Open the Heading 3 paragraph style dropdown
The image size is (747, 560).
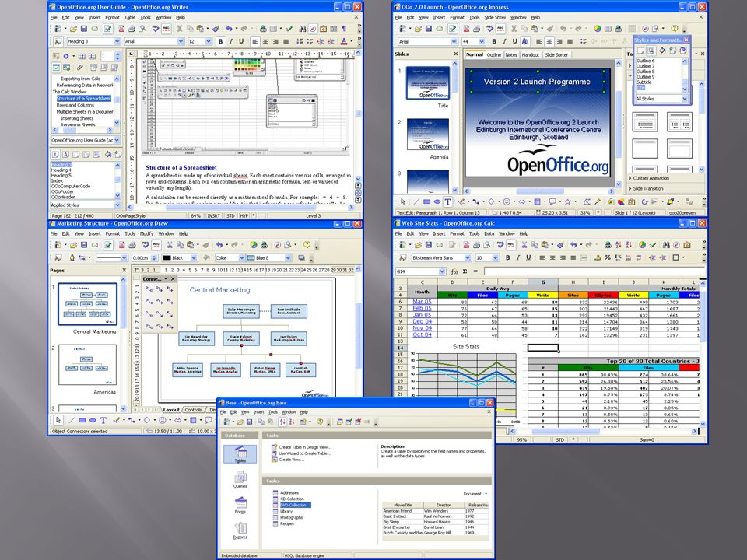point(117,41)
